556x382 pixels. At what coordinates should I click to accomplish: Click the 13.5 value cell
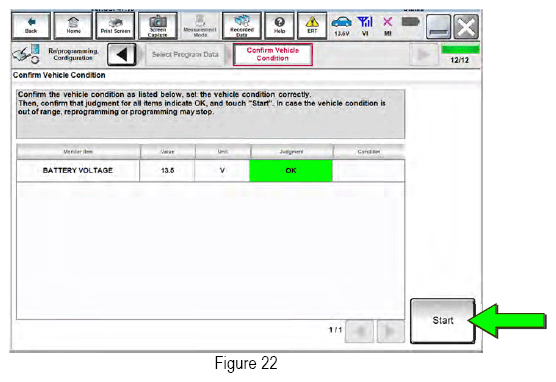[167, 170]
